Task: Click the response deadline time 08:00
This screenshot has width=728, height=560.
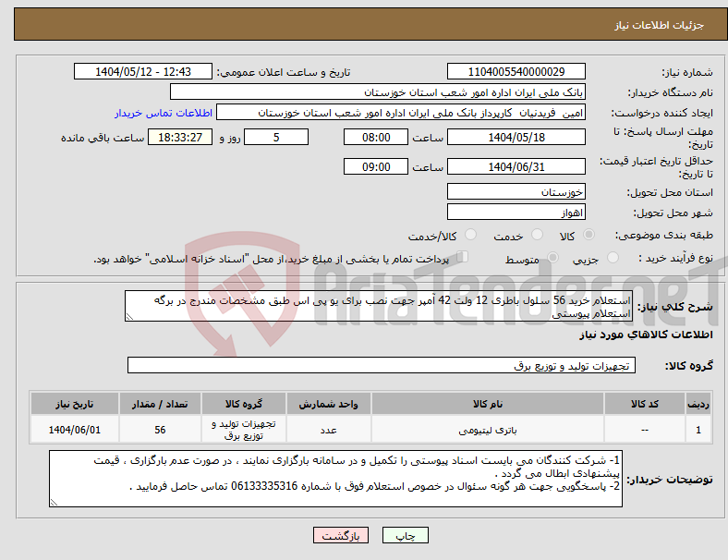Action: click(376, 137)
